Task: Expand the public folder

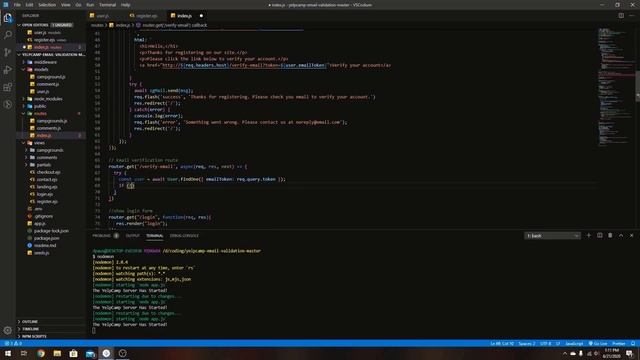Action: [40, 106]
